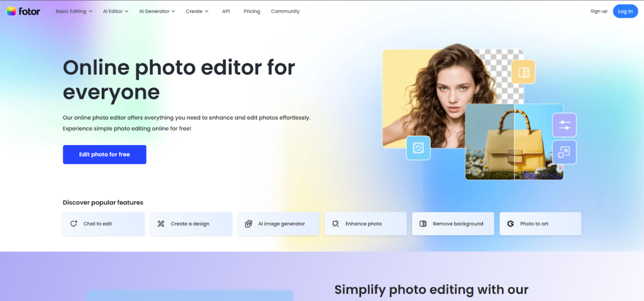Click the Fotor logo icon

[x=11, y=11]
